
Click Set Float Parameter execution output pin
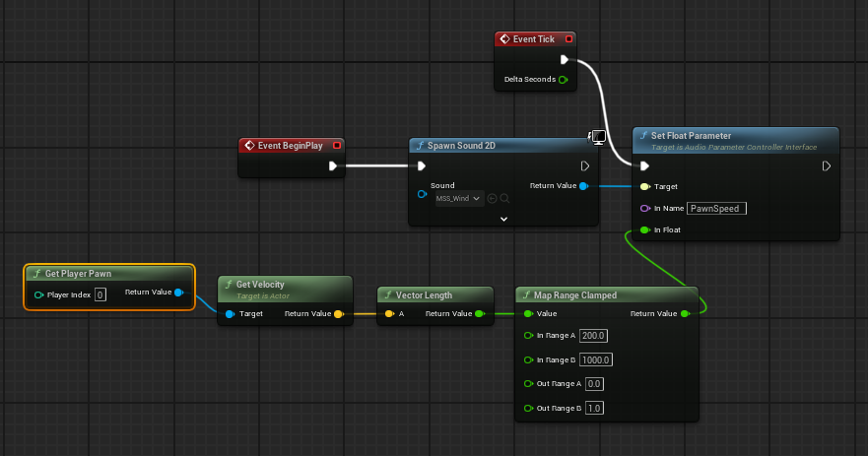[826, 165]
